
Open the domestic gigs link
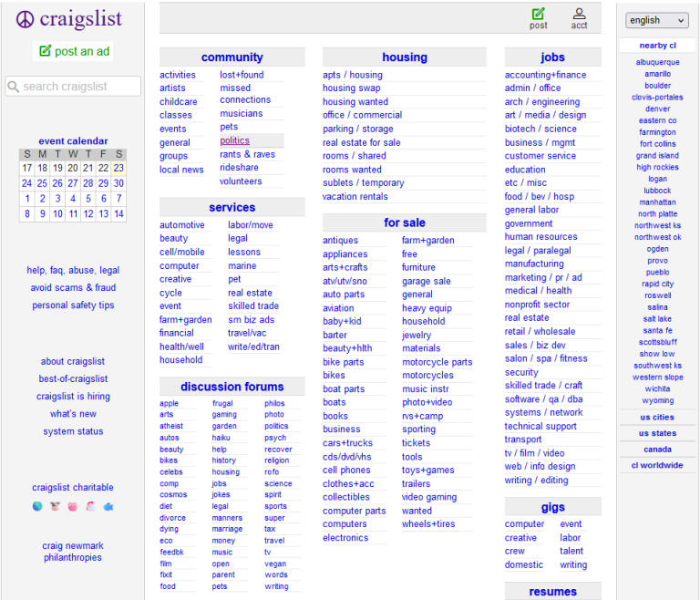(x=524, y=565)
